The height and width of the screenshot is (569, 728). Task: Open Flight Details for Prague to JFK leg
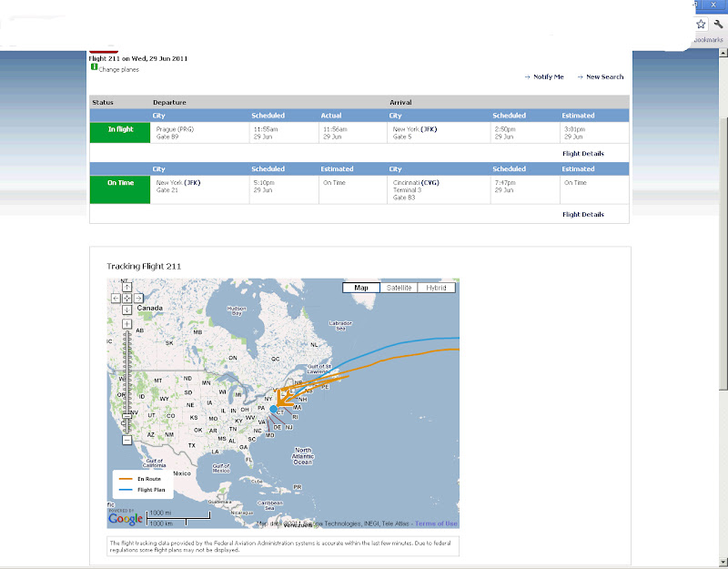583,153
